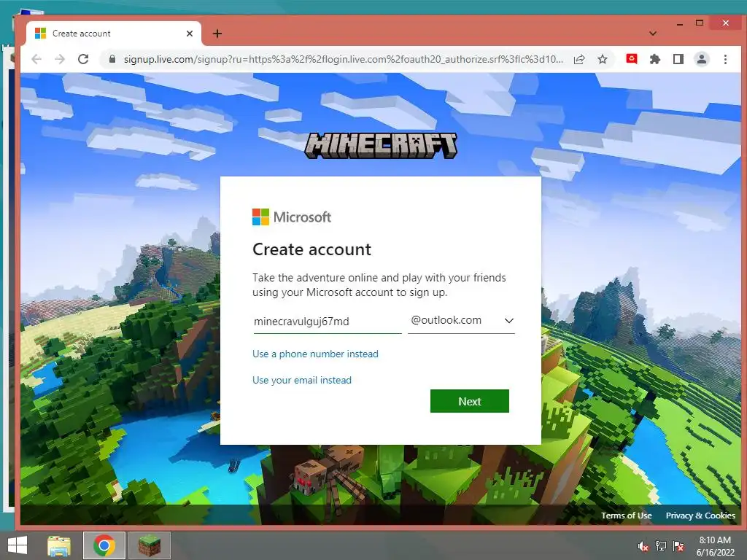Open the Windows Start menu
747x560 pixels.
[x=18, y=545]
